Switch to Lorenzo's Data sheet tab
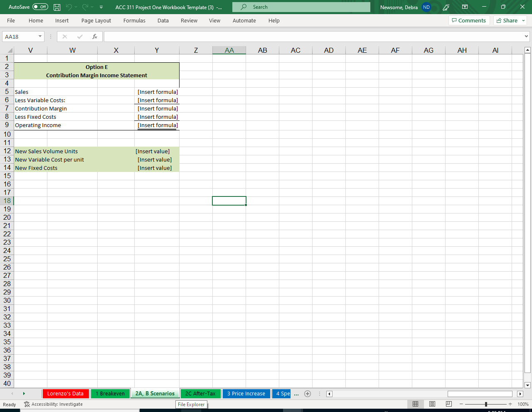The width and height of the screenshot is (532, 412). click(x=65, y=393)
